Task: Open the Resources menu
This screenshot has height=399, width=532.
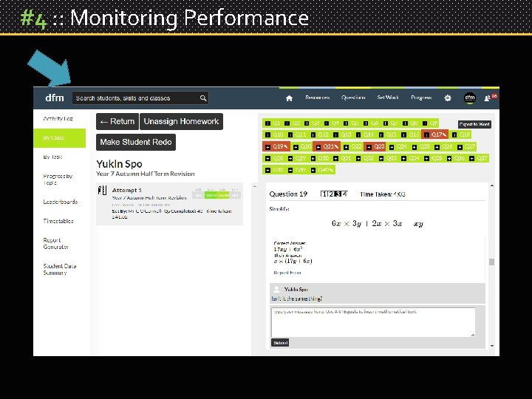Action: (317, 98)
